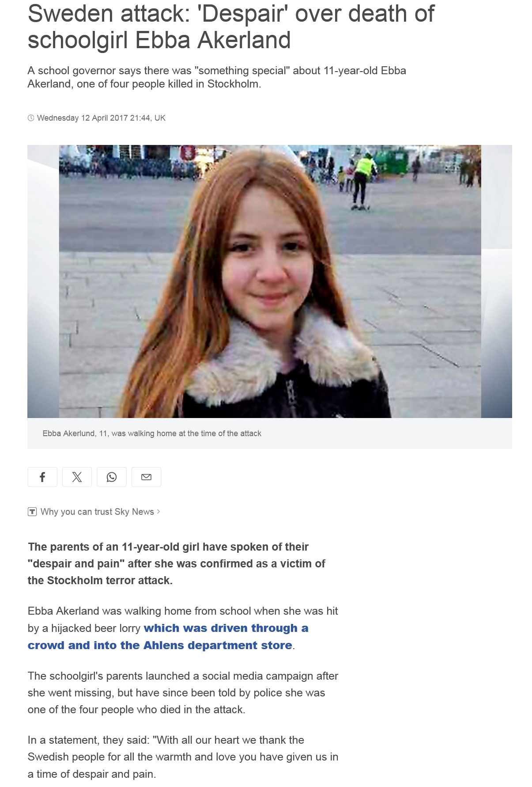532x787 pixels.
Task: Open link about Ahlens department store attack
Action: (168, 637)
